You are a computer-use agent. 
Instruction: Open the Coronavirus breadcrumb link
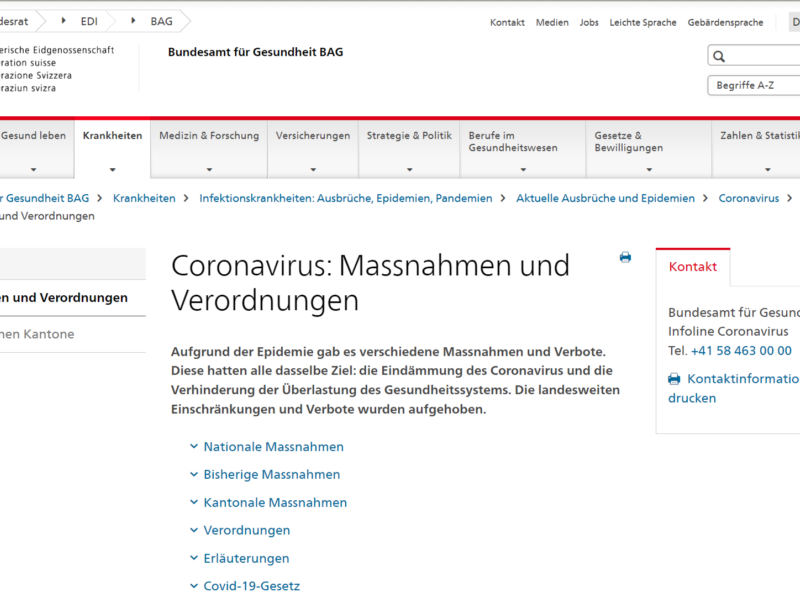[x=748, y=198]
